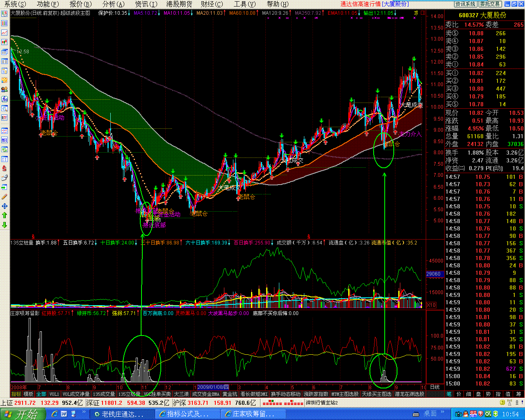Click the red window box icon atop chart

click(422, 13)
